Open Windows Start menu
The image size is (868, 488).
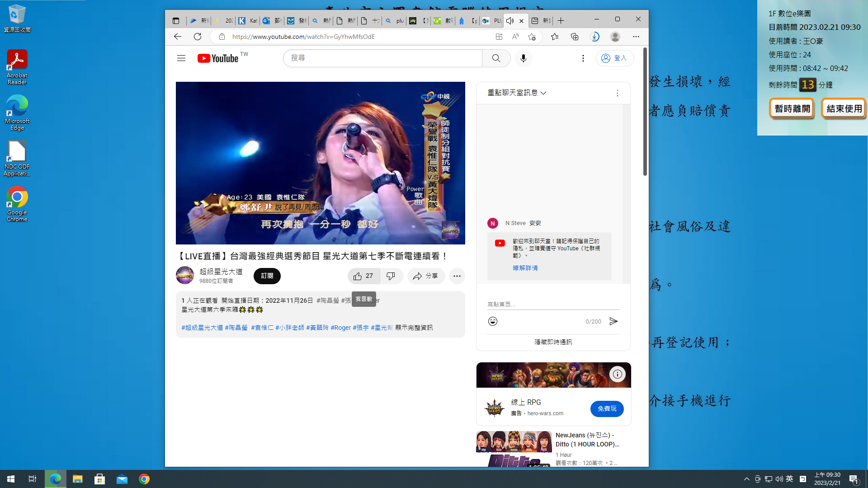(x=11, y=479)
